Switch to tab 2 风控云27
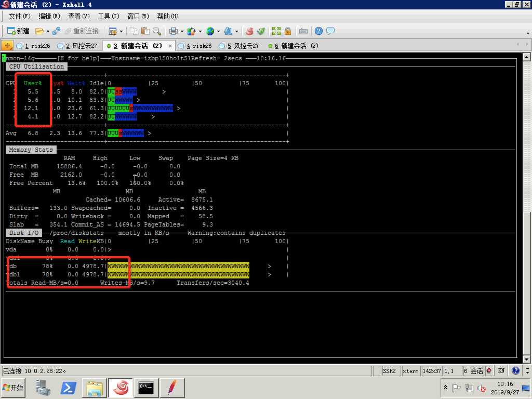The width and height of the screenshot is (532, 399). (77, 46)
